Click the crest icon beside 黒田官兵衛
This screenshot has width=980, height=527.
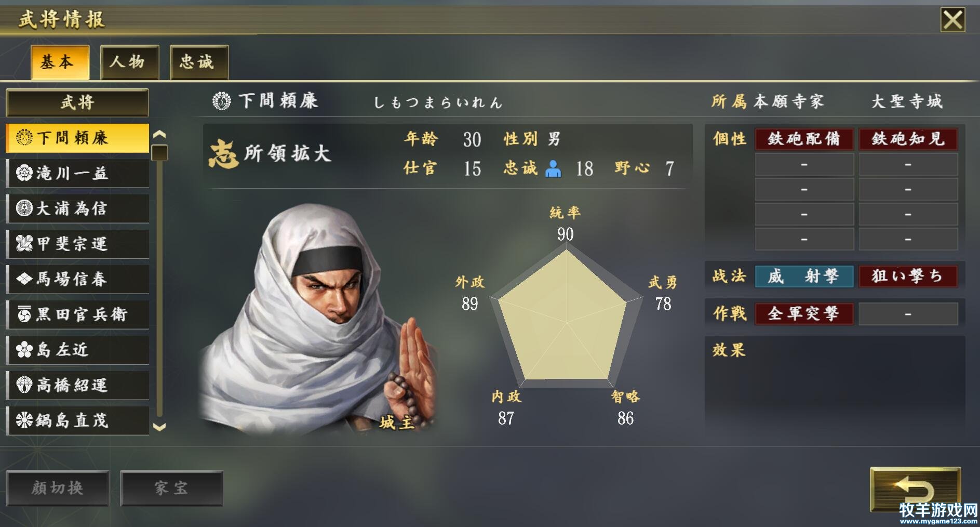tap(24, 314)
